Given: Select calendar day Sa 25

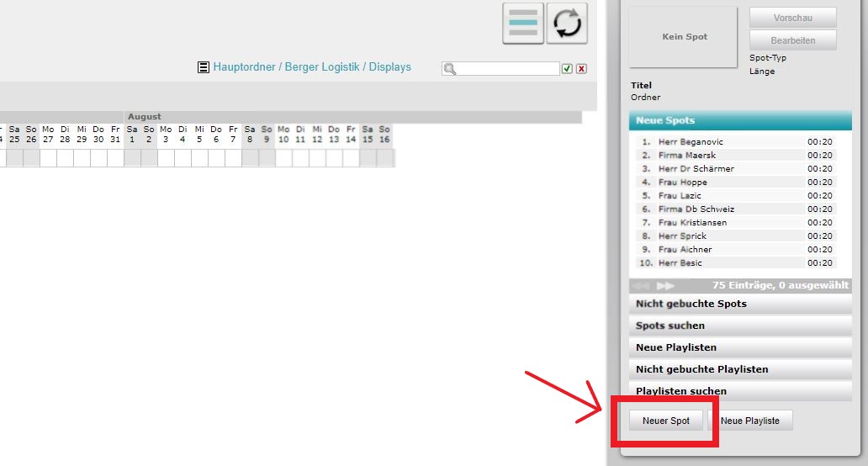Looking at the screenshot, I should pyautogui.click(x=14, y=135).
